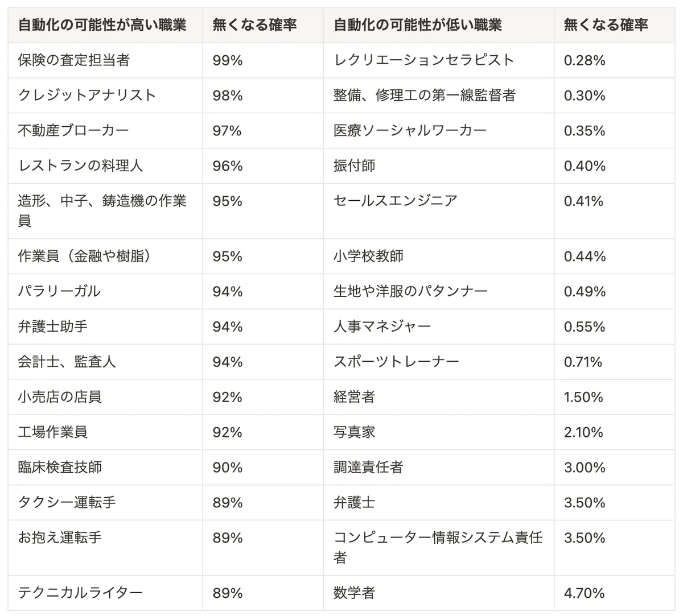Screen dimensions: 683x616
Task: Click the パラリーガル cell
Action: click(x=105, y=292)
